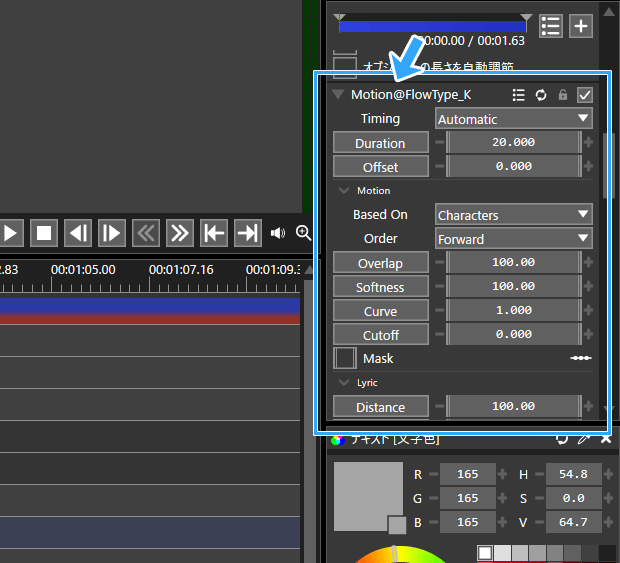The image size is (620, 563).
Task: Click the Offset value field
Action: pyautogui.click(x=514, y=166)
